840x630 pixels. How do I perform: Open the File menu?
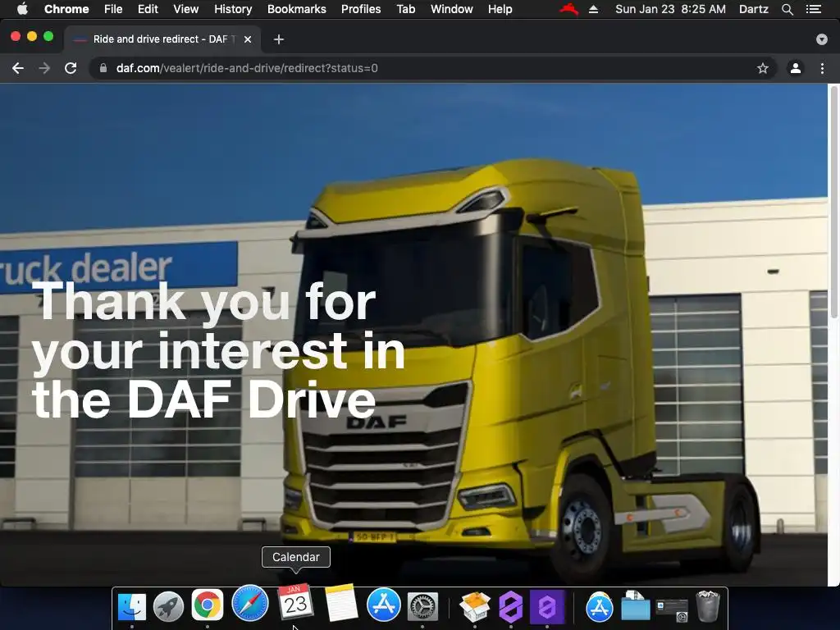coord(113,9)
